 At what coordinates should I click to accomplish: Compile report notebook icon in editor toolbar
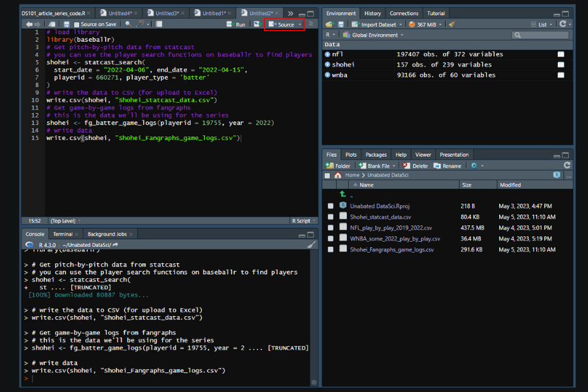tap(159, 24)
